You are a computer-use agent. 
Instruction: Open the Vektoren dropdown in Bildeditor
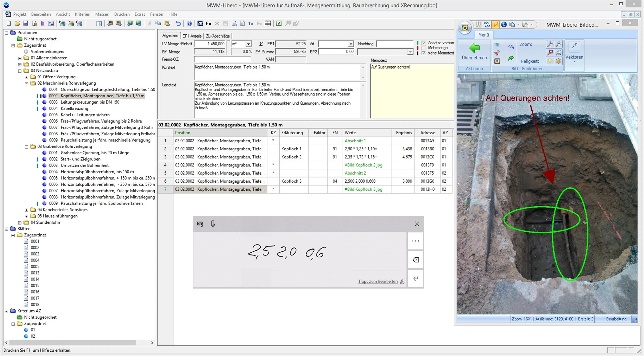click(x=574, y=57)
